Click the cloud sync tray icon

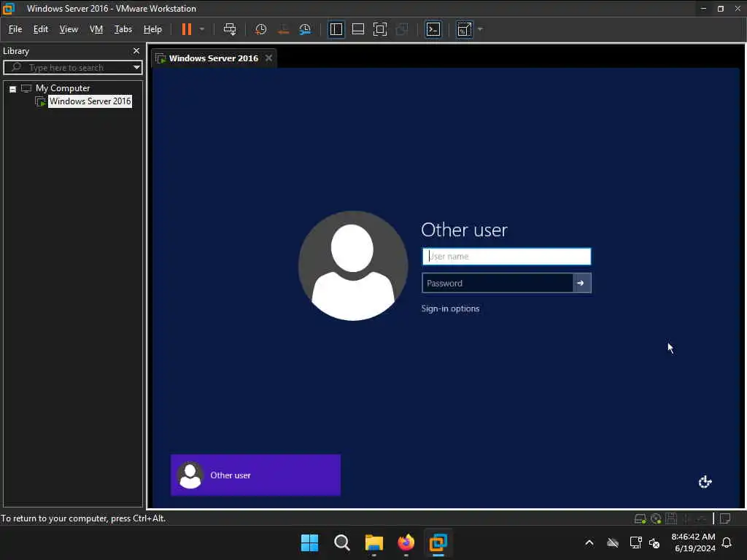(x=613, y=542)
